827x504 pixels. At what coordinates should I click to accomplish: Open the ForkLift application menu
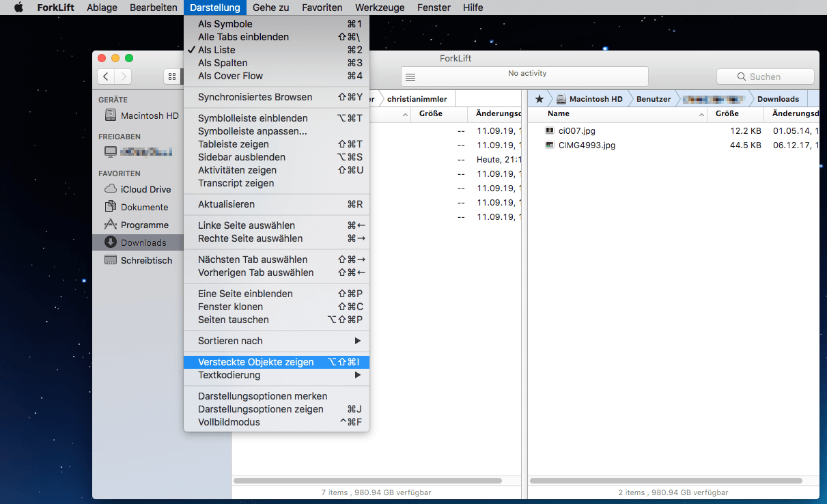[55, 8]
